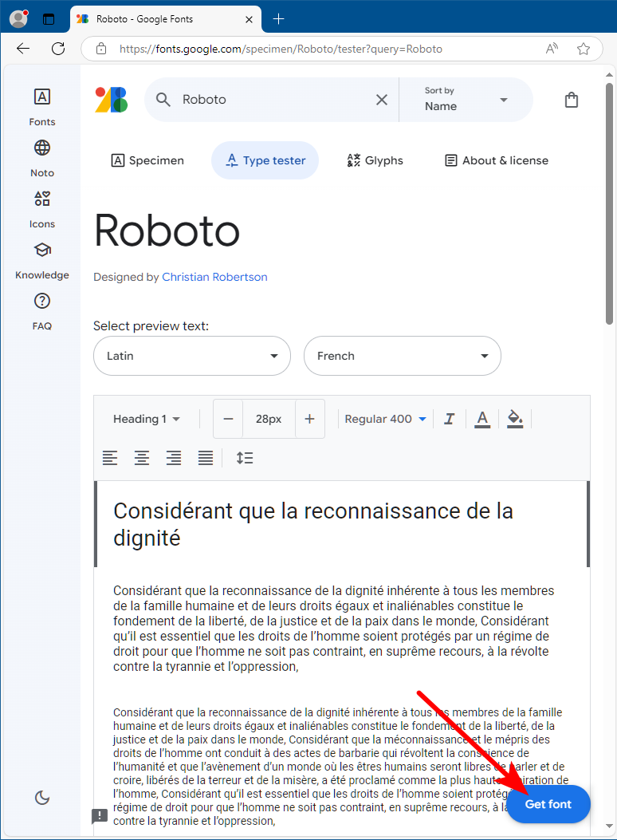The width and height of the screenshot is (617, 840).
Task: Open Noto globe in sidebar
Action: pos(42,157)
